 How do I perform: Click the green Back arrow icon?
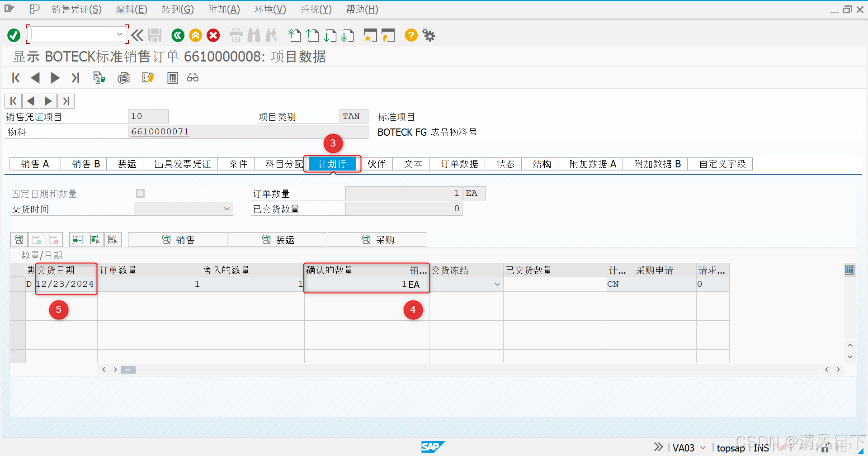tap(178, 35)
